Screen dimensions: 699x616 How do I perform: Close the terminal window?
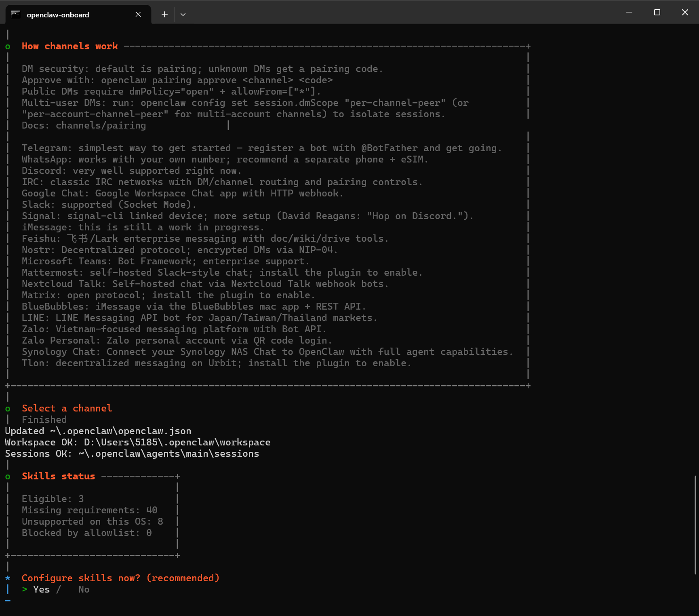click(685, 13)
